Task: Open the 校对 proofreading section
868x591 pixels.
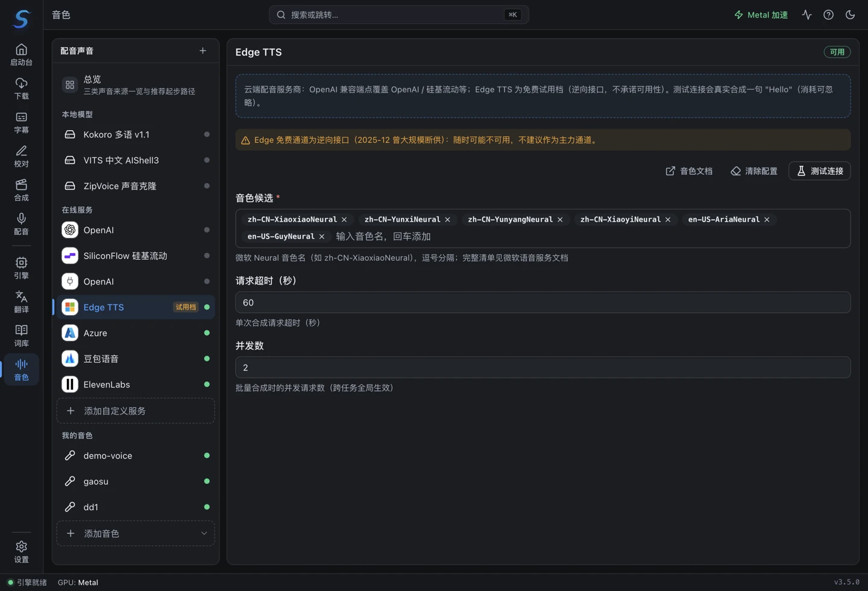Action: [21, 156]
